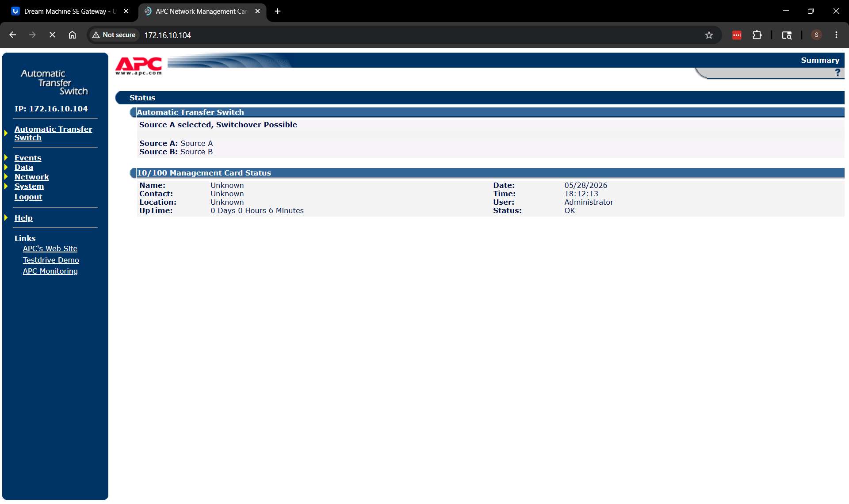This screenshot has height=504, width=849.
Task: Open a new browser tab
Action: [x=278, y=11]
